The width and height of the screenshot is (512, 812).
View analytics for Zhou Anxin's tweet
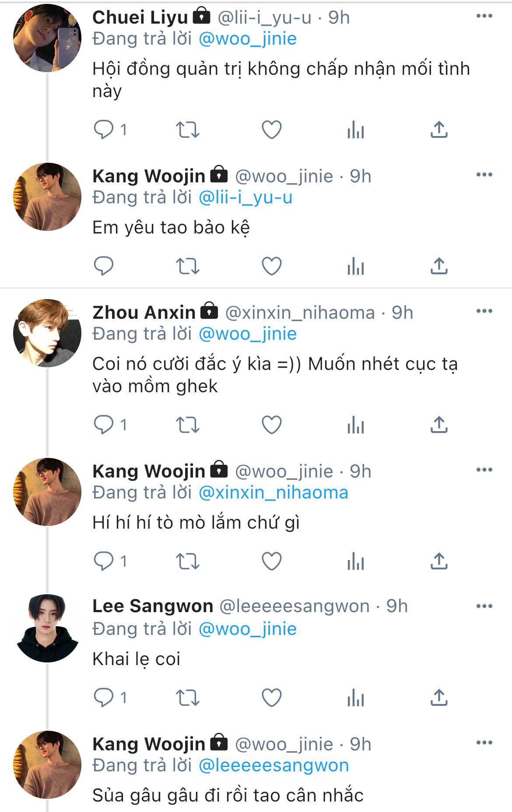355,425
